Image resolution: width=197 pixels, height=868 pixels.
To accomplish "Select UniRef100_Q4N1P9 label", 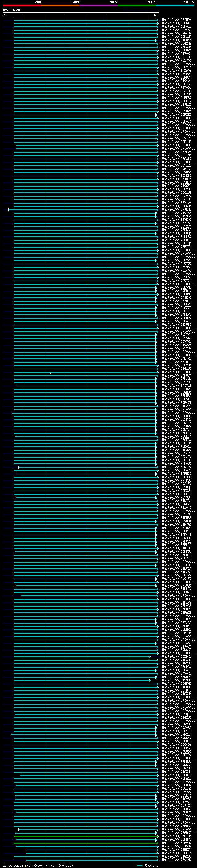I will [x=176, y=603].
